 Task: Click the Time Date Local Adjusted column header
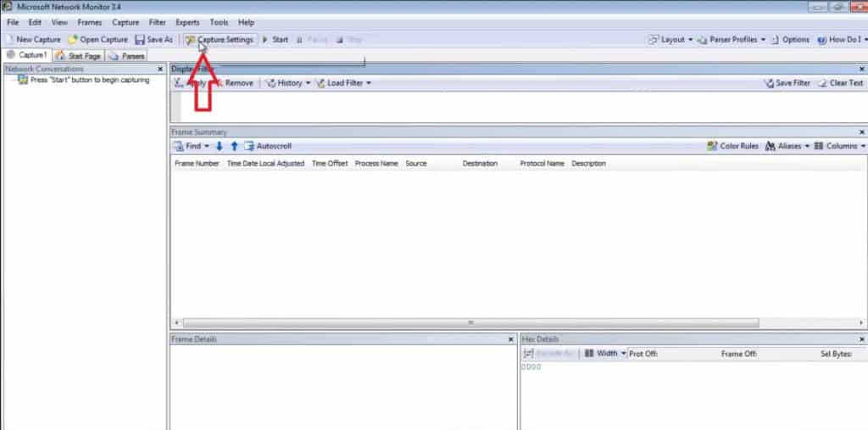coord(265,164)
